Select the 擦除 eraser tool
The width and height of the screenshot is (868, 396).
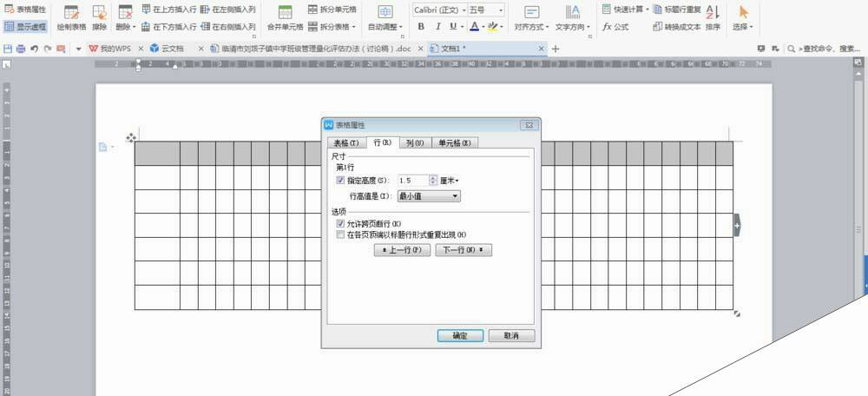tap(100, 17)
